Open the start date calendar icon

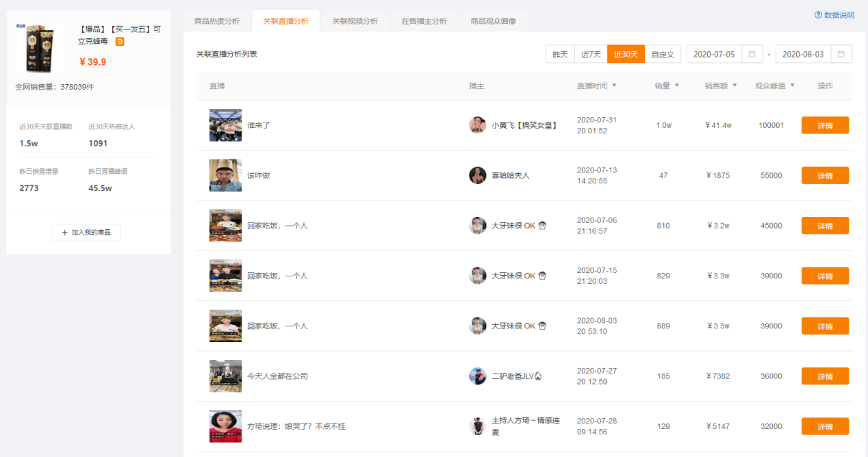pyautogui.click(x=752, y=54)
